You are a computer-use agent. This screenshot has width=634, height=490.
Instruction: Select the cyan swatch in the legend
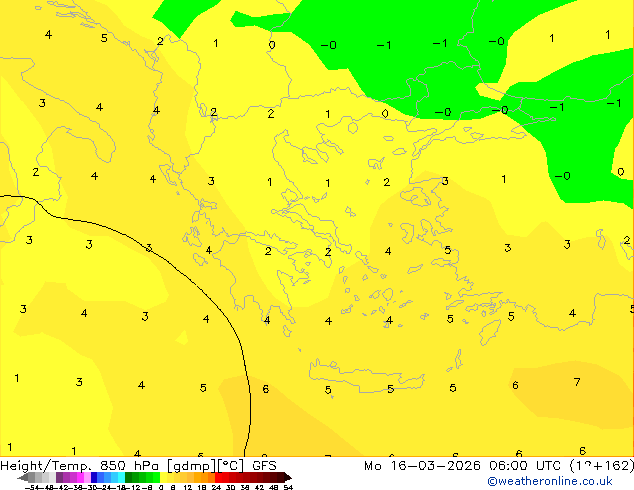click(x=121, y=477)
